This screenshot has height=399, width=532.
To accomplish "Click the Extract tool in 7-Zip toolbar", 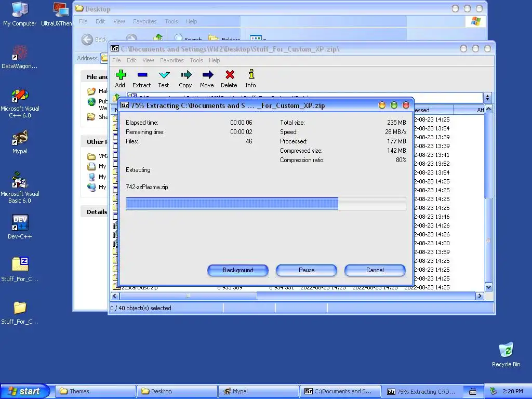I will pyautogui.click(x=141, y=79).
